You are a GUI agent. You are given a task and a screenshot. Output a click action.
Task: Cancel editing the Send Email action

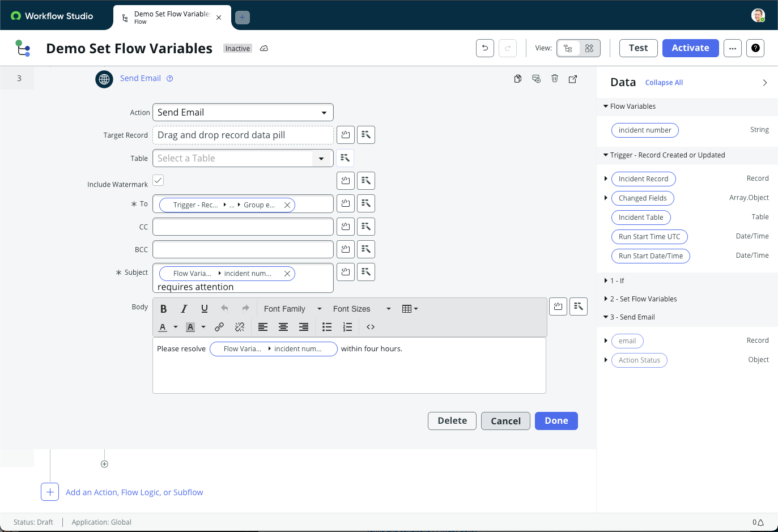click(505, 421)
